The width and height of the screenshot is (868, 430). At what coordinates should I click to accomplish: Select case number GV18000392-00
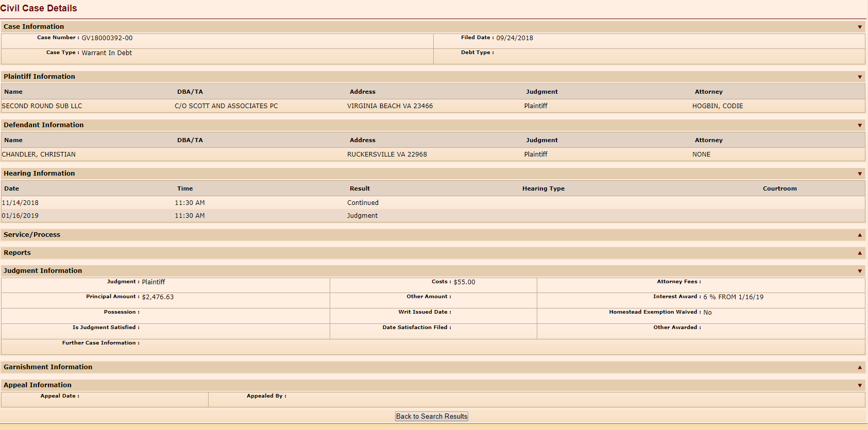point(107,38)
